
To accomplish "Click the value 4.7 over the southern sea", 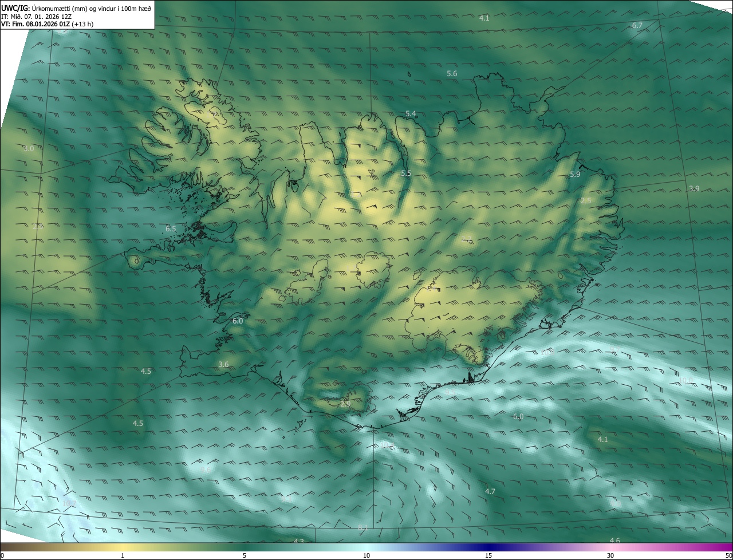I will tap(490, 491).
